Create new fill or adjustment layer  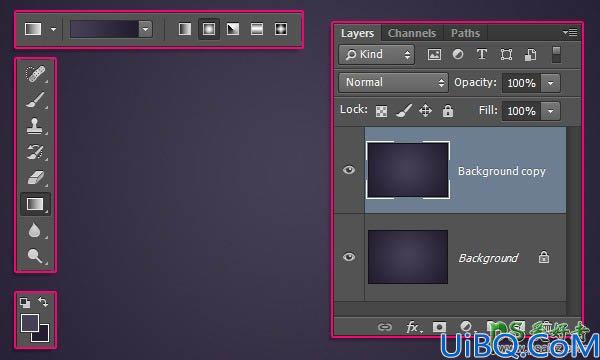466,327
